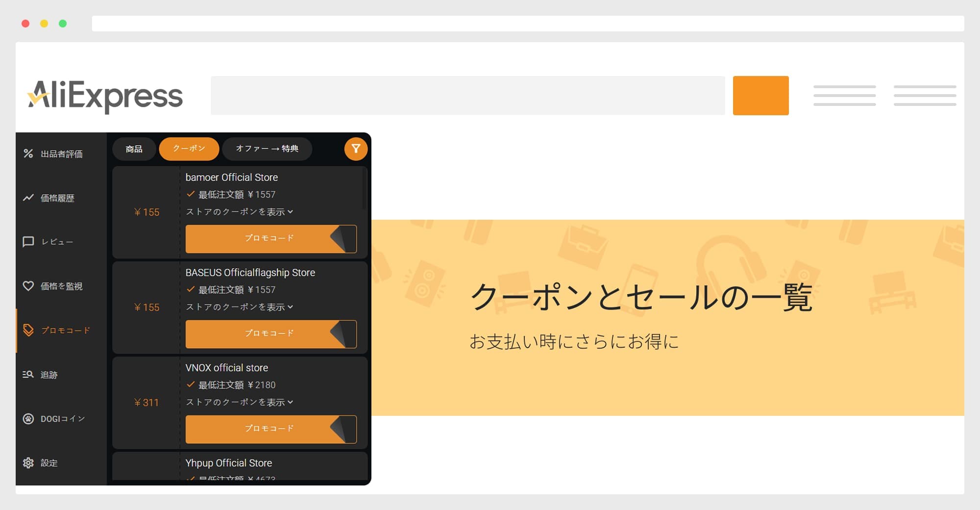Viewport: 980px width, 510px height.
Task: Select the オファー → 特典 tab
Action: [268, 149]
